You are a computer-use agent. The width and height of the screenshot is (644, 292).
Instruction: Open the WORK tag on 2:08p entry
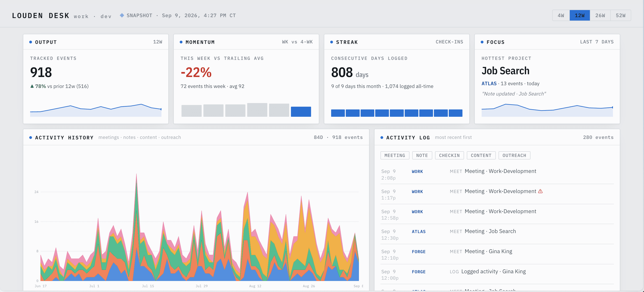417,172
